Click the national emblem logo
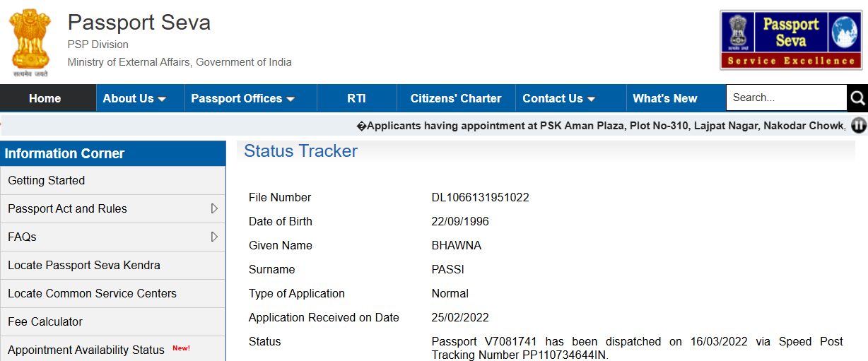This screenshot has height=361, width=868. [30, 40]
